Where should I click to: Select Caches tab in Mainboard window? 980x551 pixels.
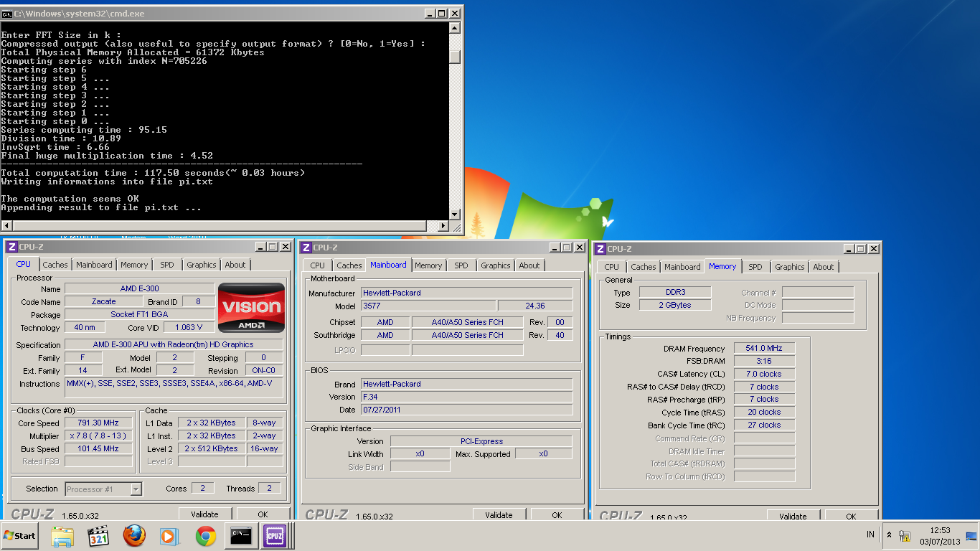pyautogui.click(x=349, y=265)
